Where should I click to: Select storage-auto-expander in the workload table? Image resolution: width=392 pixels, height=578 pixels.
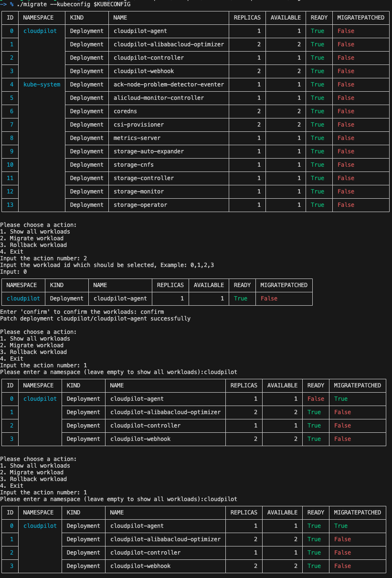pyautogui.click(x=148, y=151)
